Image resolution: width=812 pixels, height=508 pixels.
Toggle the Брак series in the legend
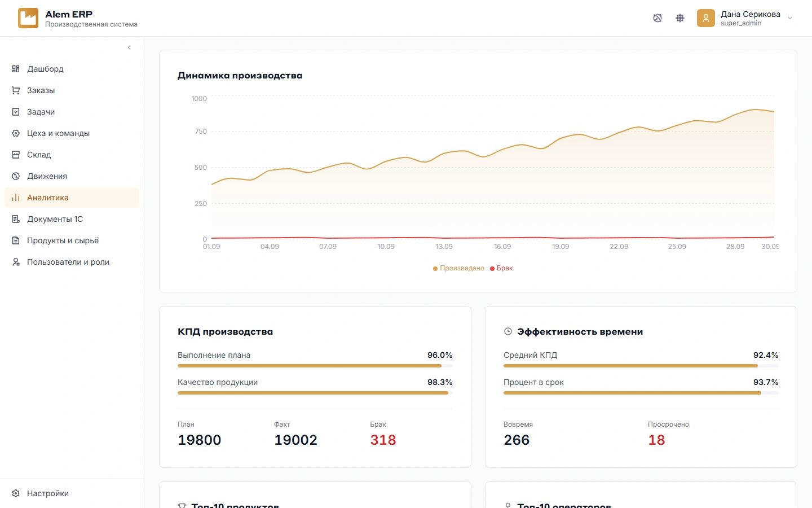coord(501,268)
